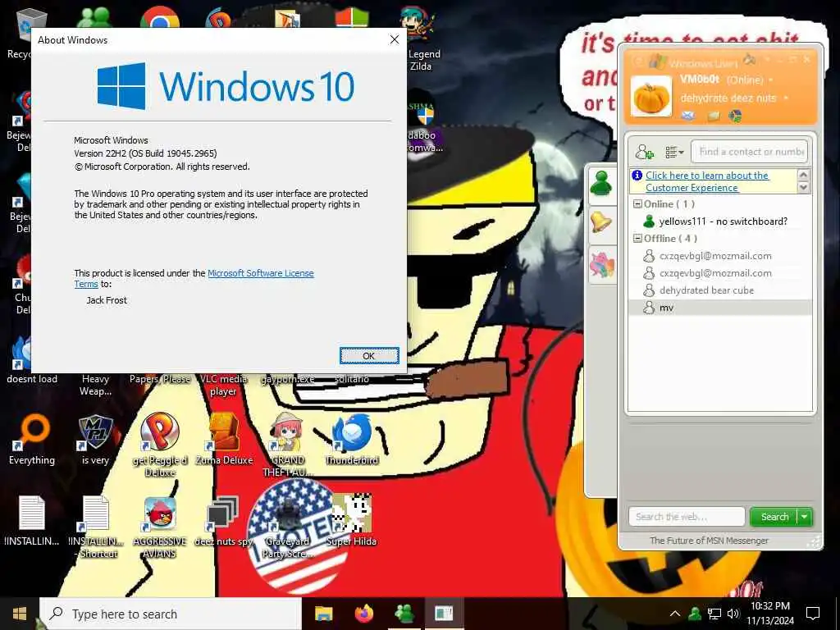Open the network icon in system tray
The height and width of the screenshot is (630, 840).
point(714,614)
